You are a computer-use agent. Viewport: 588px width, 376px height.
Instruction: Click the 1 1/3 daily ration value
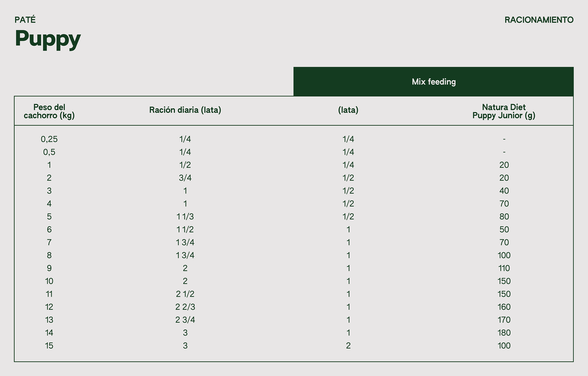(185, 217)
